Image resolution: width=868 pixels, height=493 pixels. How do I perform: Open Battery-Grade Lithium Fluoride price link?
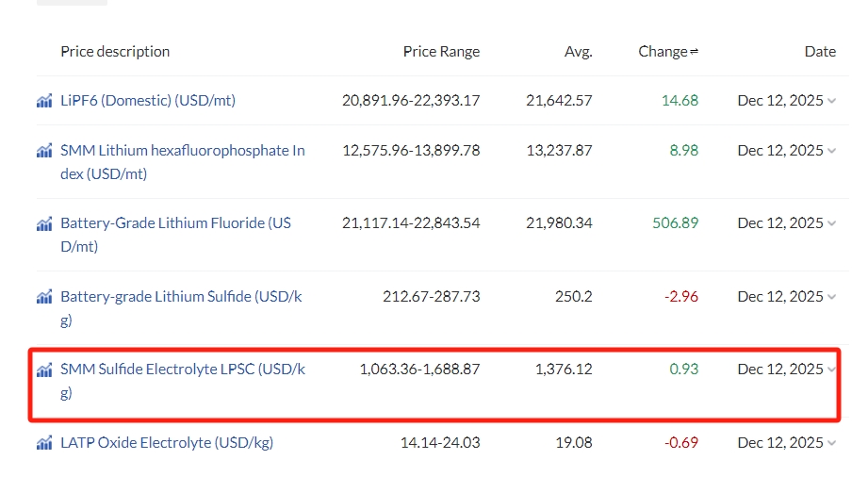[x=175, y=223]
